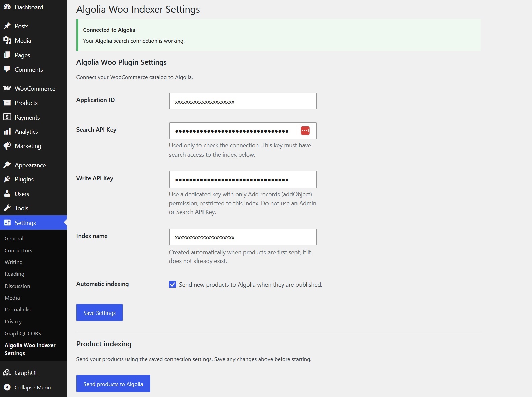The width and height of the screenshot is (532, 397).
Task: Open Privacy settings page
Action: click(13, 321)
